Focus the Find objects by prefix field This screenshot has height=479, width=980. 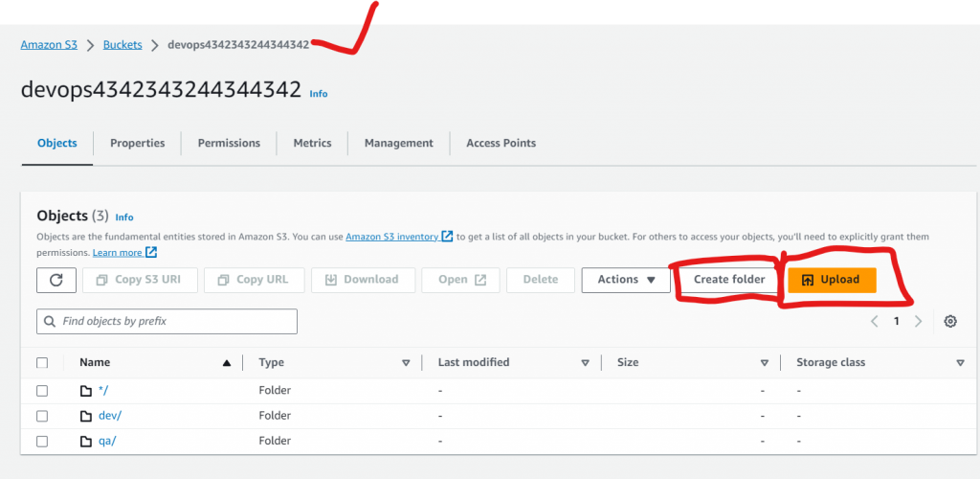167,322
